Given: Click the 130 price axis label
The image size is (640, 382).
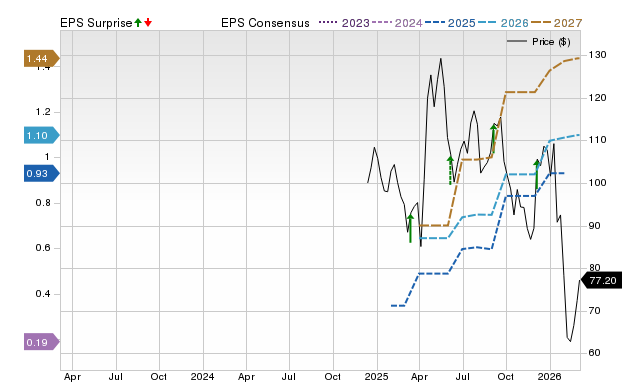Looking at the screenshot, I should [597, 55].
